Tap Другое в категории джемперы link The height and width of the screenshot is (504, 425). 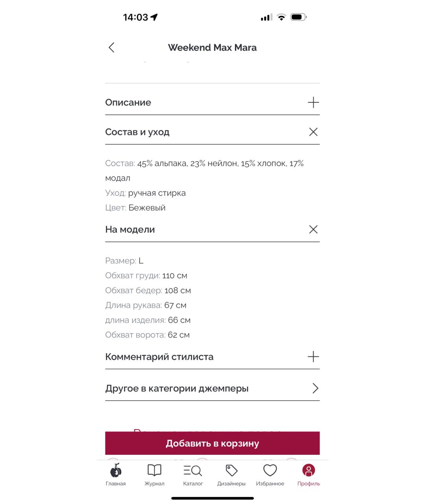(177, 389)
